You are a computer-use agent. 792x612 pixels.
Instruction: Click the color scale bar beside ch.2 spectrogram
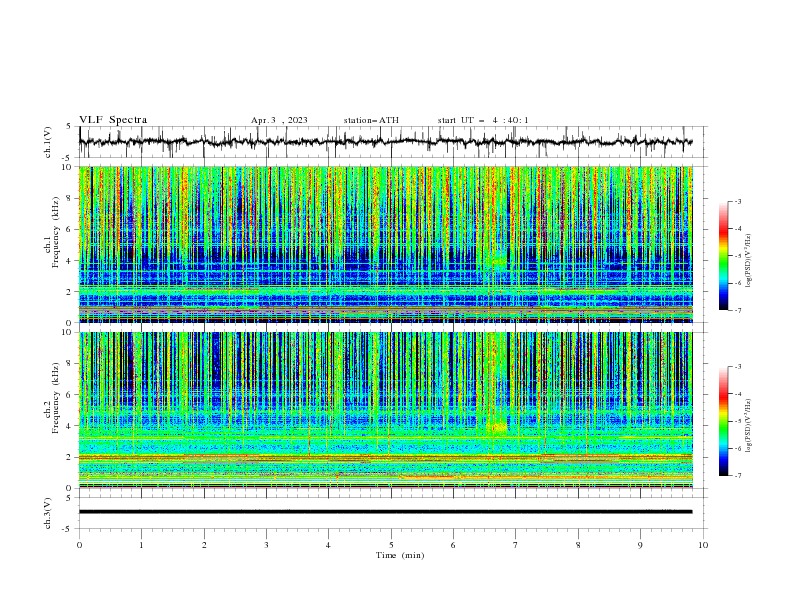click(723, 421)
